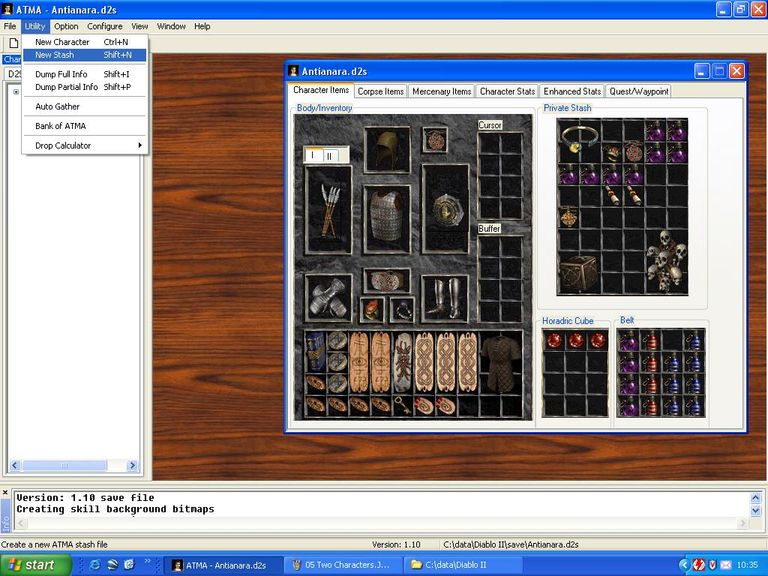The width and height of the screenshot is (768, 576).
Task: Select the small ring in the Private Stash
Action: click(x=611, y=152)
